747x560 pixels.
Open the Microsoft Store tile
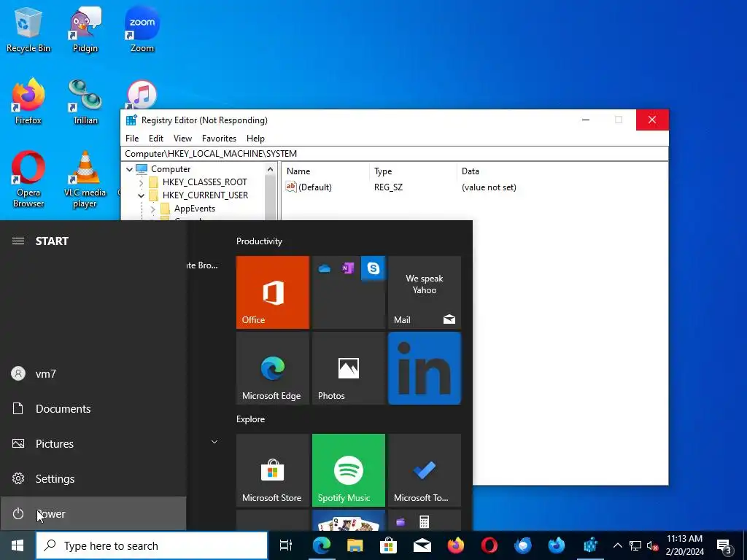(273, 470)
